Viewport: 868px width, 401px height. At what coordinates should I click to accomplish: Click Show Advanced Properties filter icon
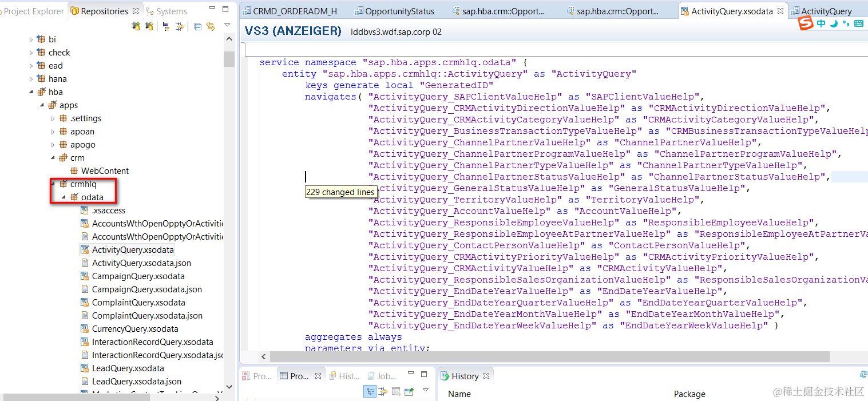click(x=383, y=391)
